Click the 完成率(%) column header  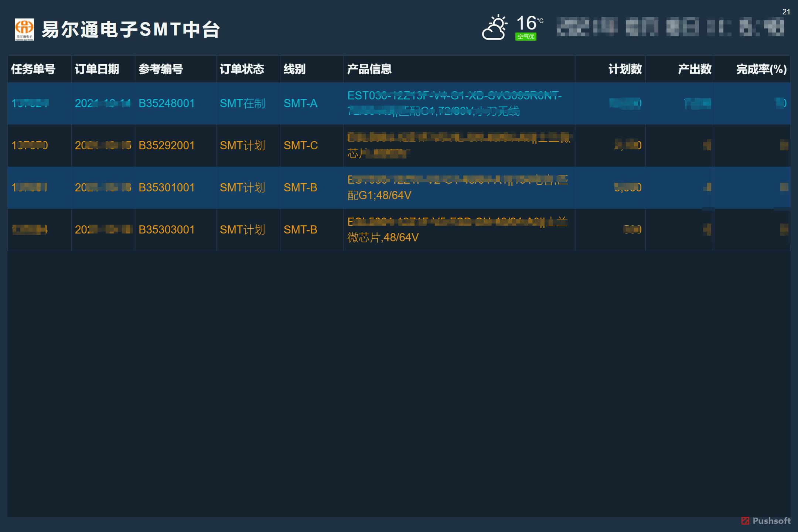tap(761, 69)
